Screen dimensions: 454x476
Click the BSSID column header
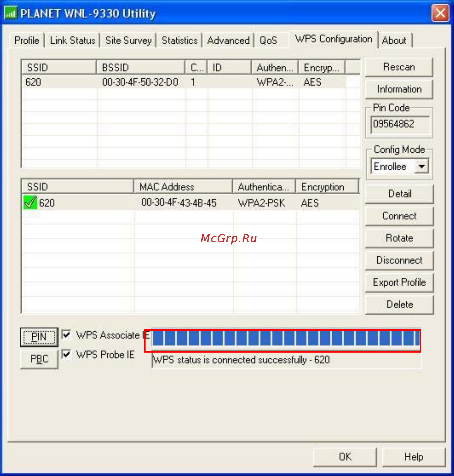141,68
